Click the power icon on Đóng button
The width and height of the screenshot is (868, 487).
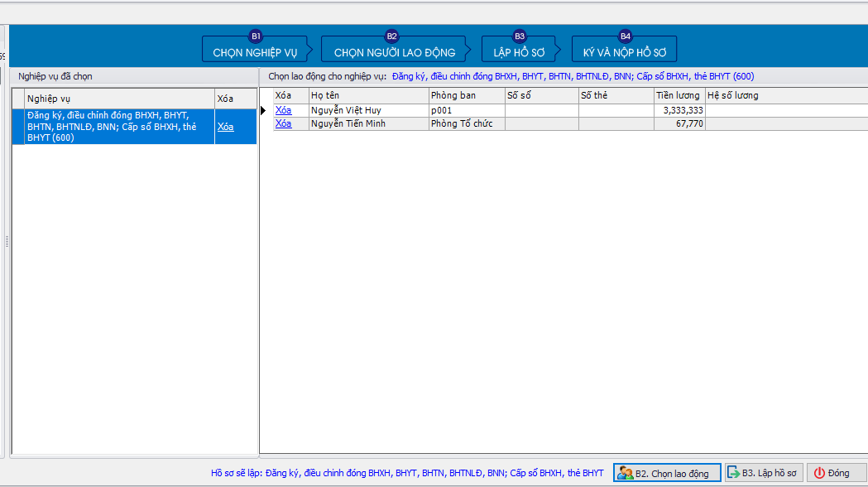click(819, 473)
